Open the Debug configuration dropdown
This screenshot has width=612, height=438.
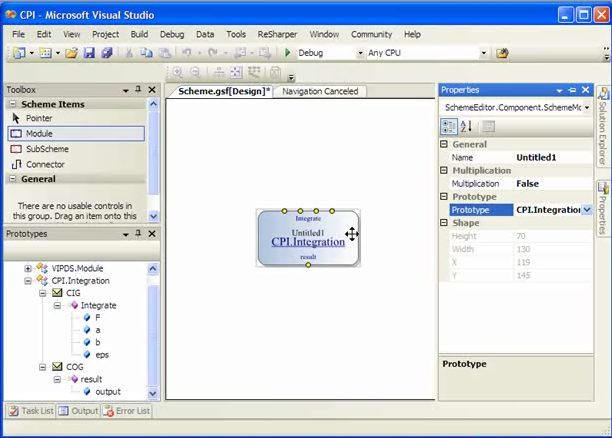pyautogui.click(x=358, y=53)
